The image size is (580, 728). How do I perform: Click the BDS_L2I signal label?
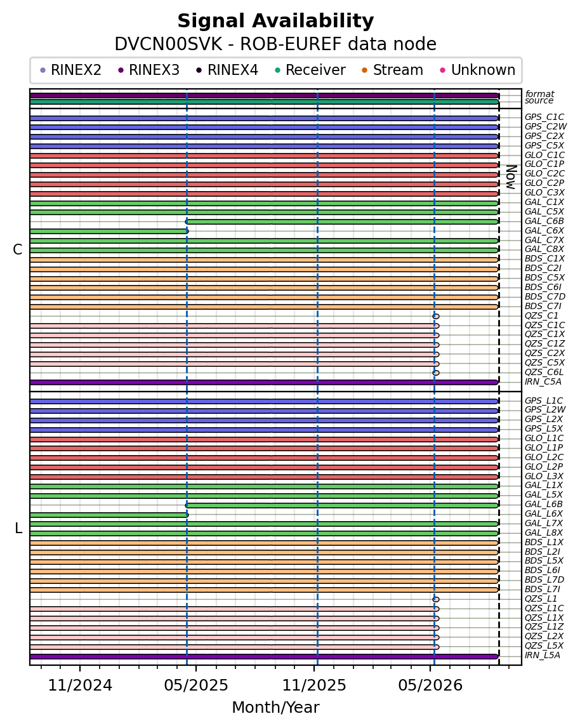[x=543, y=552]
